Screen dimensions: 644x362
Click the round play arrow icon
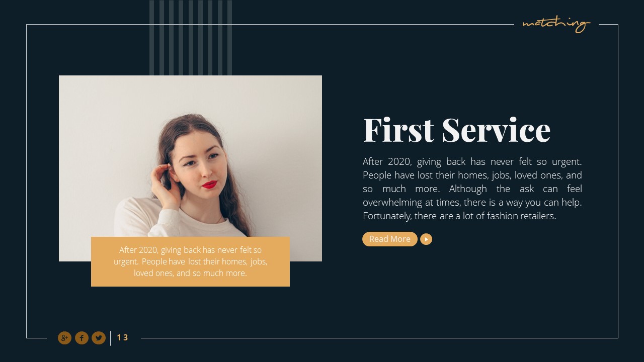click(426, 239)
